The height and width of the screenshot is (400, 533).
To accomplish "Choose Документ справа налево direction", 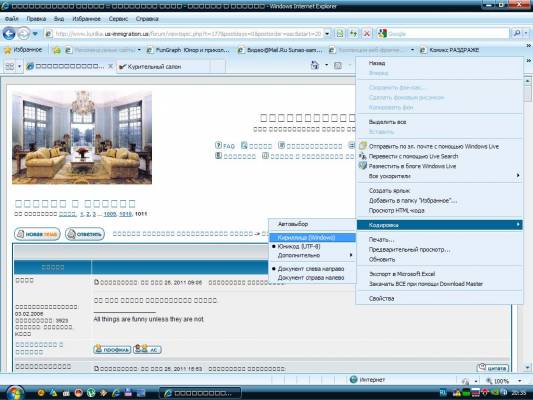I will tap(312, 278).
